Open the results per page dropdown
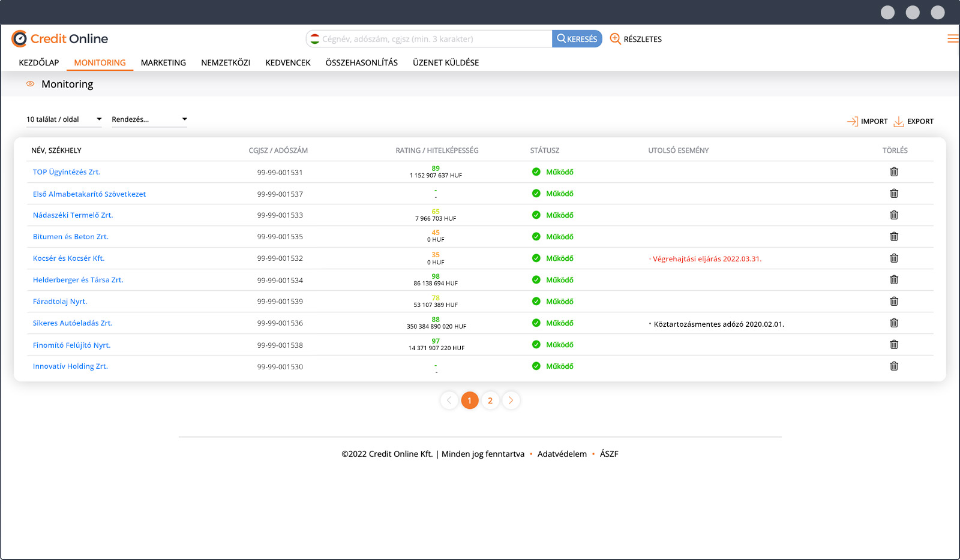 click(x=63, y=119)
